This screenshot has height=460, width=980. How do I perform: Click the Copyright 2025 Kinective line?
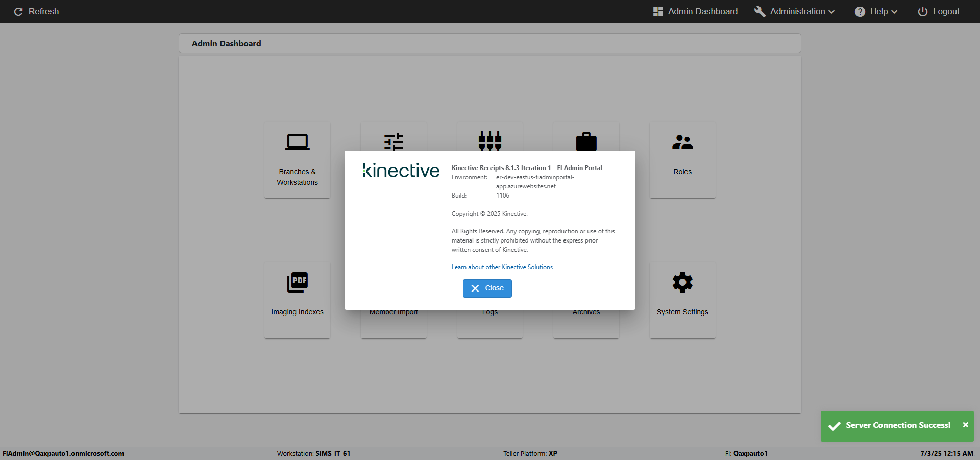(x=489, y=214)
